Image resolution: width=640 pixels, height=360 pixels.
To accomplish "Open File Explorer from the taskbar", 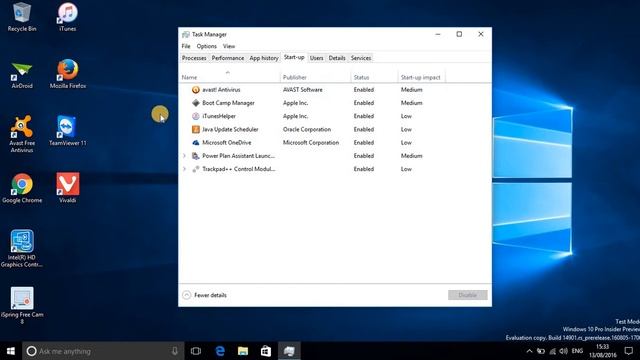I will point(243,351).
